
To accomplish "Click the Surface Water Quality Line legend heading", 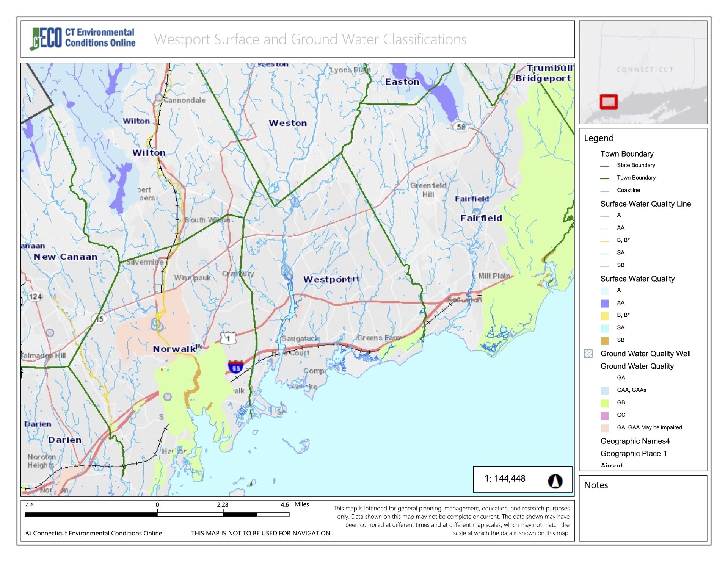I will click(x=646, y=204).
